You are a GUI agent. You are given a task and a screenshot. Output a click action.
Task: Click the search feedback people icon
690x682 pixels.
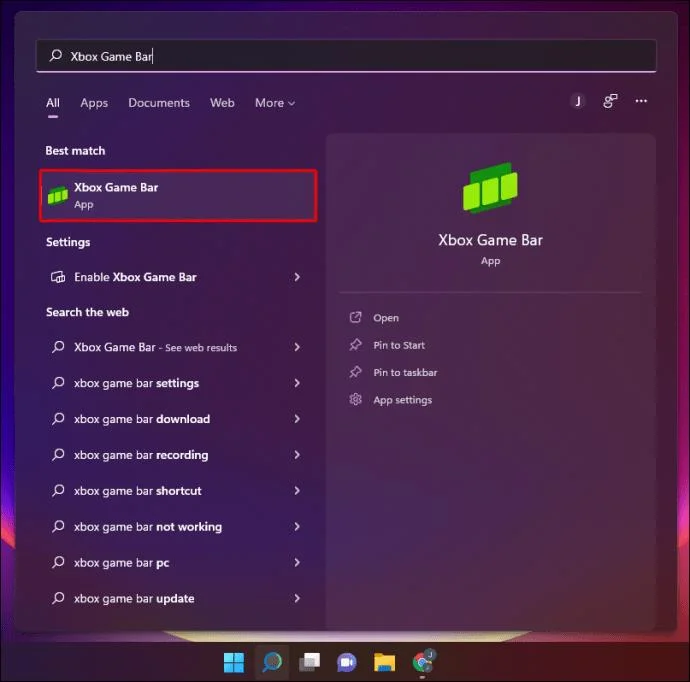[610, 101]
